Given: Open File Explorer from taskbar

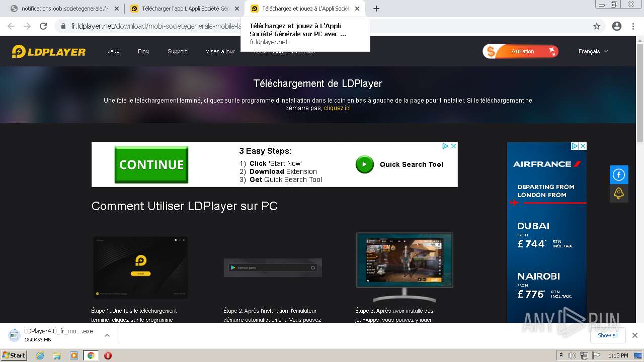Looking at the screenshot, I should 57,355.
